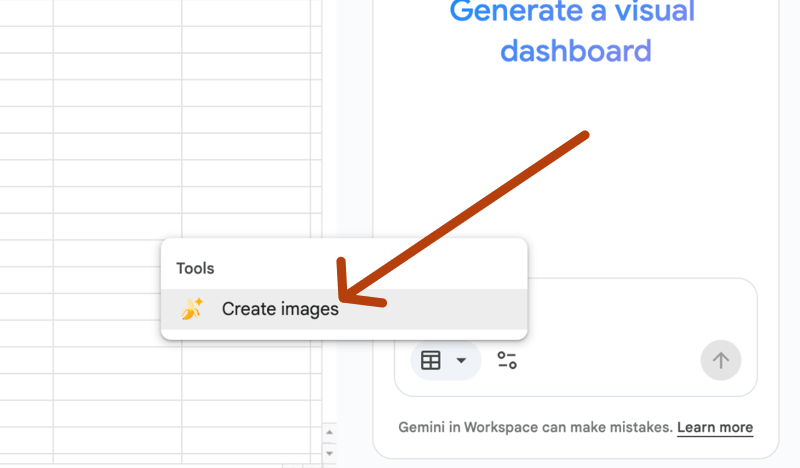
Task: Click the "Tools" header in the popup
Action: (x=195, y=268)
